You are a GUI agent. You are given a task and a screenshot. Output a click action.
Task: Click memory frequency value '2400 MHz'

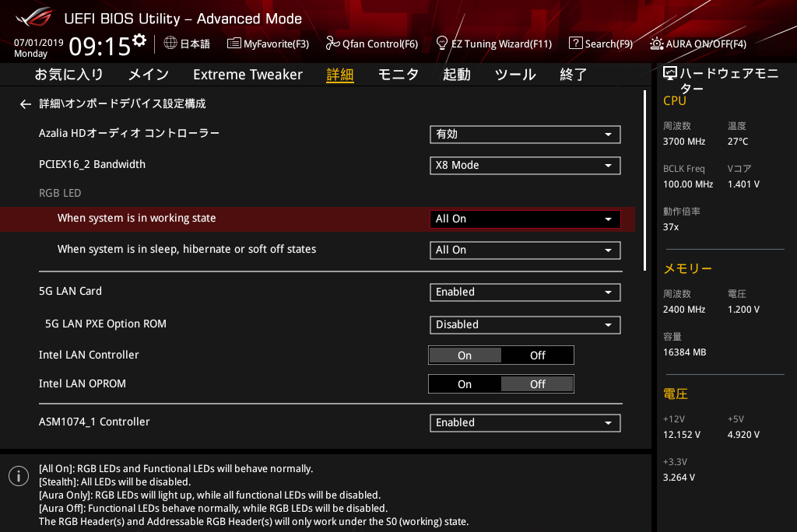(x=684, y=310)
